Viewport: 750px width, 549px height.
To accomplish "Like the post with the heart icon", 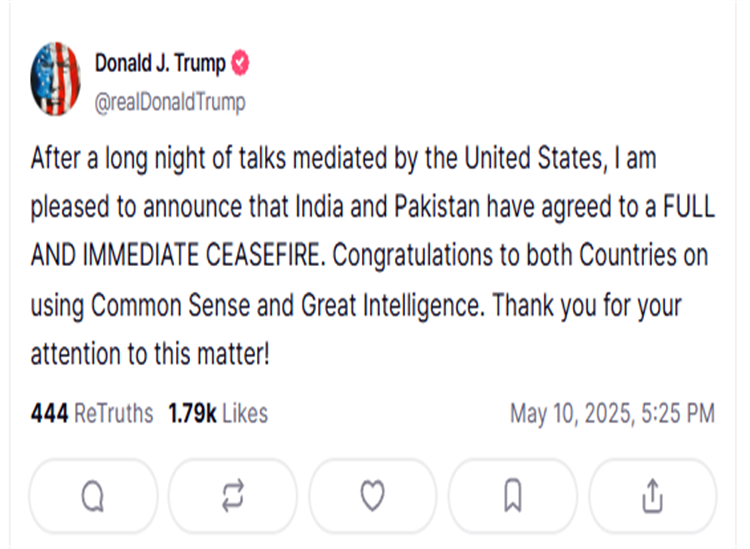I will pyautogui.click(x=373, y=496).
